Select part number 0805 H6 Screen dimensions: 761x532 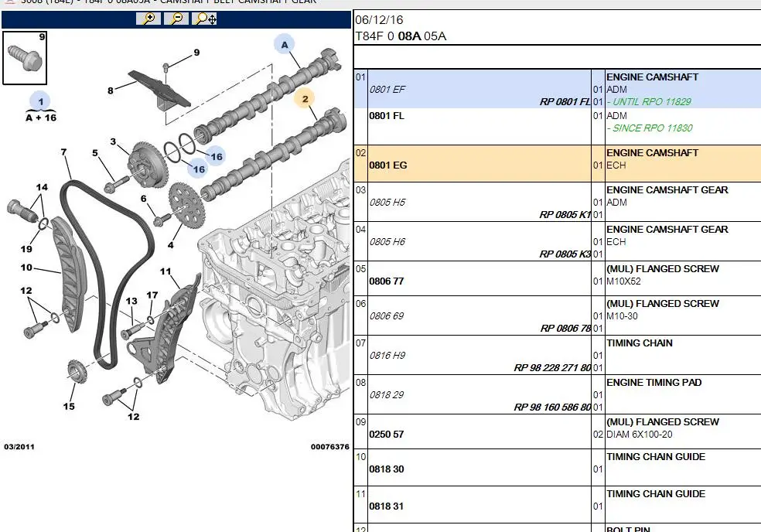(387, 242)
